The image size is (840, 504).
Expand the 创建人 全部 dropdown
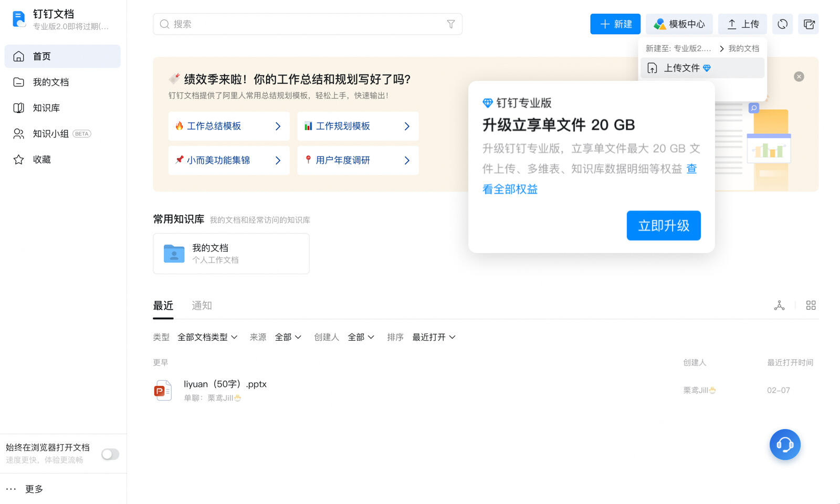pyautogui.click(x=361, y=337)
